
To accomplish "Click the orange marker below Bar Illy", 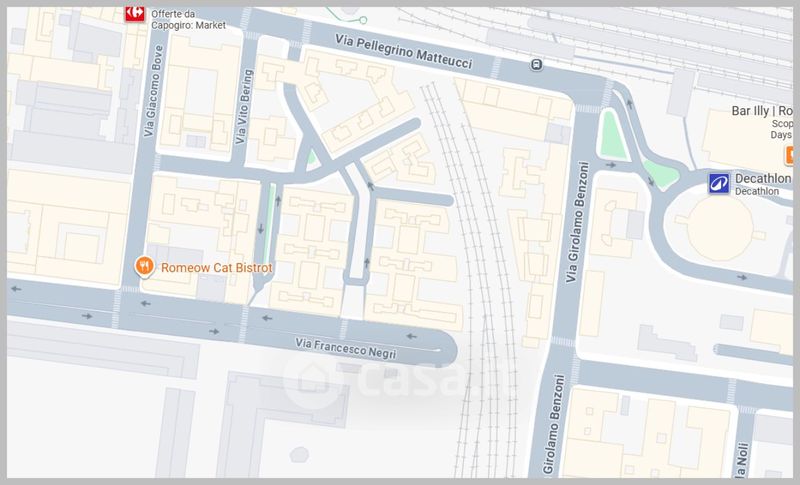I will [792, 155].
